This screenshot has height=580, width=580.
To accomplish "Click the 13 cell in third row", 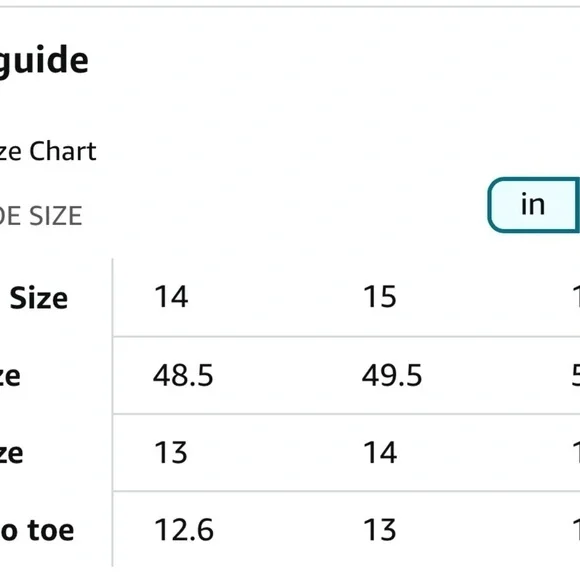I will (171, 453).
